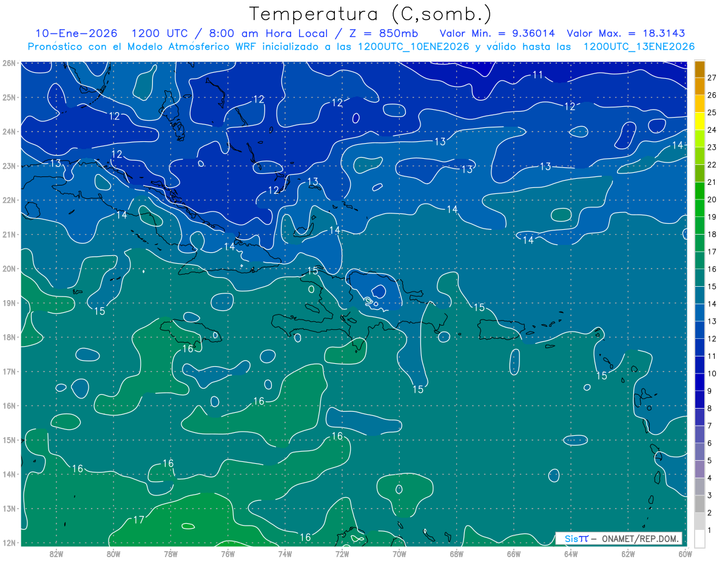This screenshot has height=562, width=728.
Task: Click the '18N' latitude label
Action: tap(9, 337)
